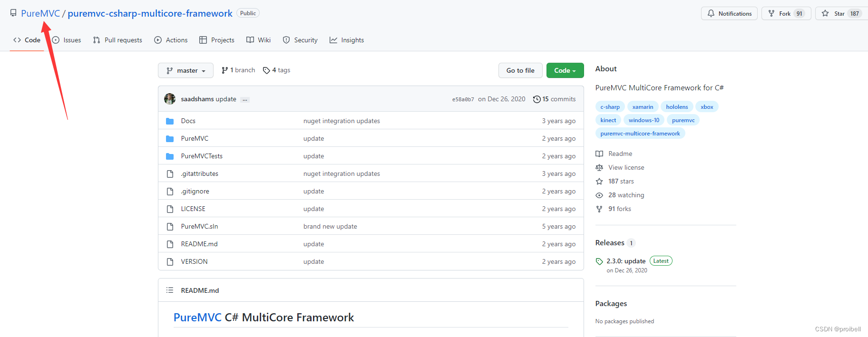Open the stargazers count 187
This screenshot has width=868, height=337.
(x=855, y=13)
